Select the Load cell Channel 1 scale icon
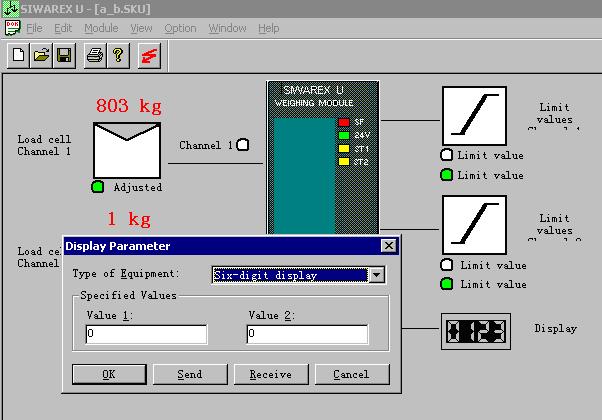The width and height of the screenshot is (602, 420). pyautogui.click(x=127, y=150)
